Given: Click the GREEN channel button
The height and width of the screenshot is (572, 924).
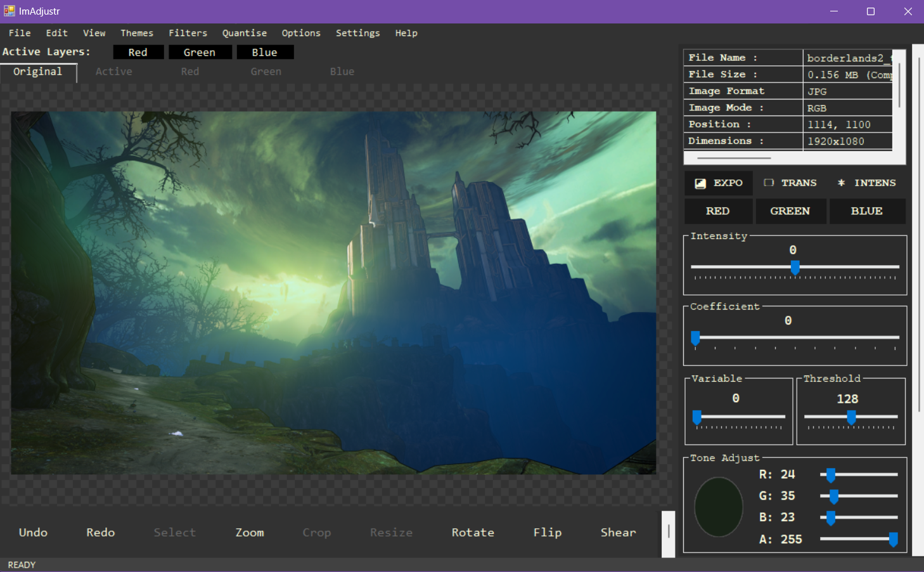Looking at the screenshot, I should [x=790, y=211].
